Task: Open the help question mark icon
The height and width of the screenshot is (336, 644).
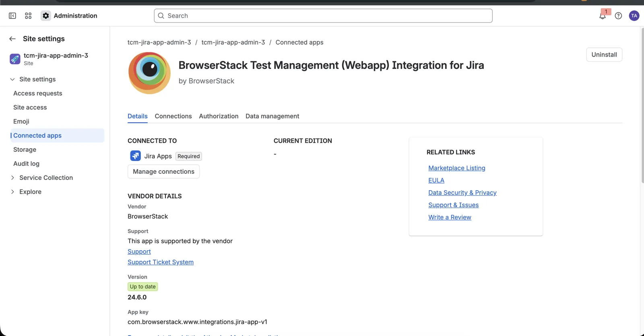Action: pyautogui.click(x=618, y=16)
